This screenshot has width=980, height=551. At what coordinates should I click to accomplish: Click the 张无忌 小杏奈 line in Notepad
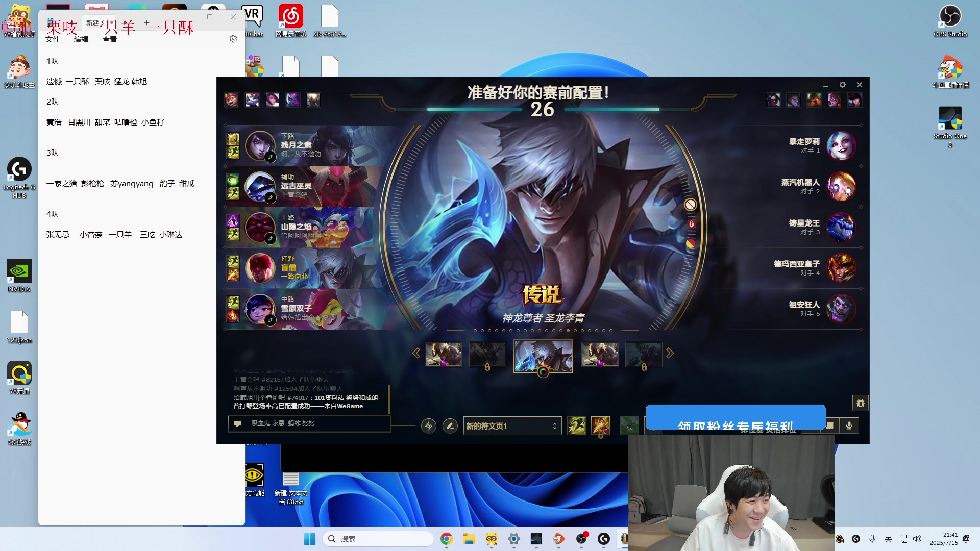point(114,235)
